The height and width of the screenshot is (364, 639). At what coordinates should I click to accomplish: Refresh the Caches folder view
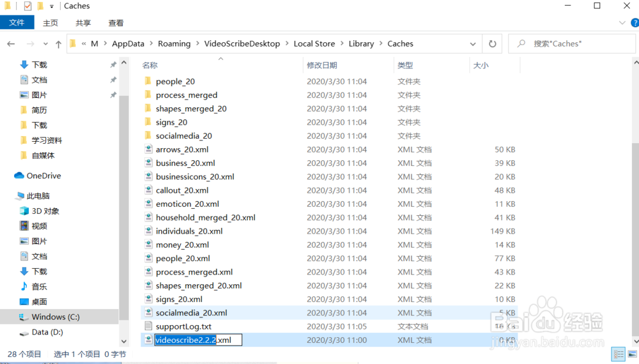click(492, 43)
